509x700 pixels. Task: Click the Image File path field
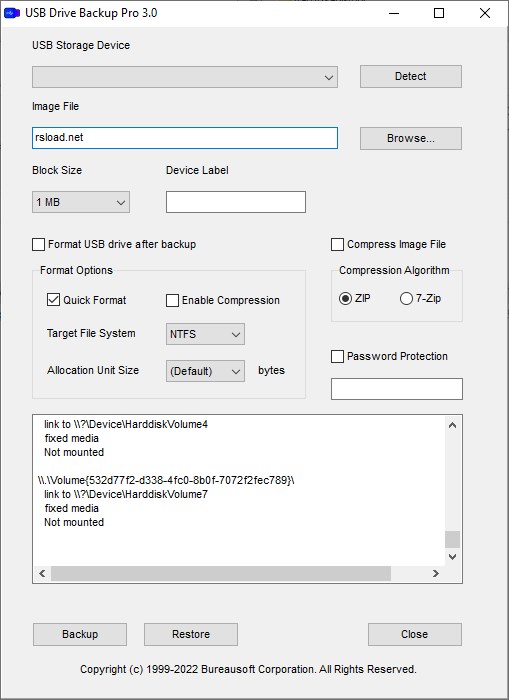184,138
